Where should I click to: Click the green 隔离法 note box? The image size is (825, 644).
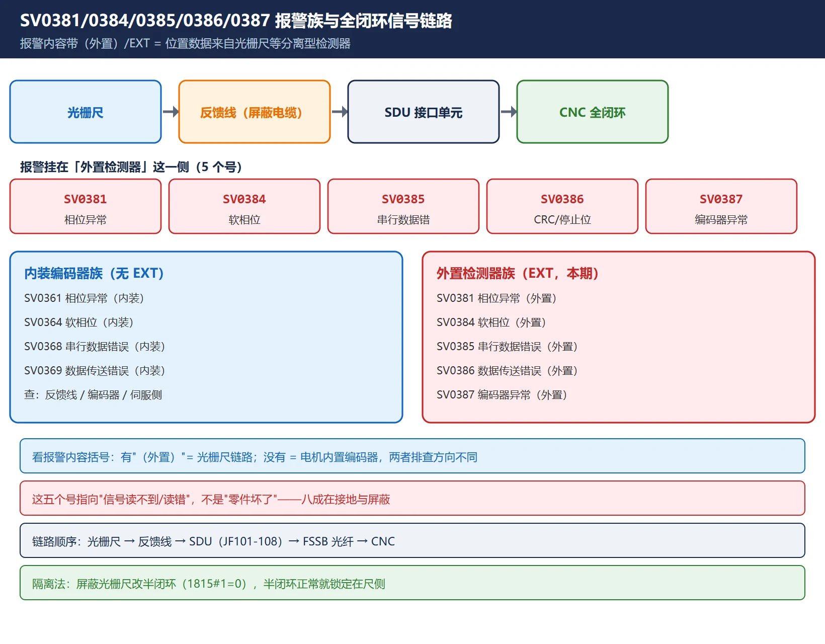pos(412,583)
